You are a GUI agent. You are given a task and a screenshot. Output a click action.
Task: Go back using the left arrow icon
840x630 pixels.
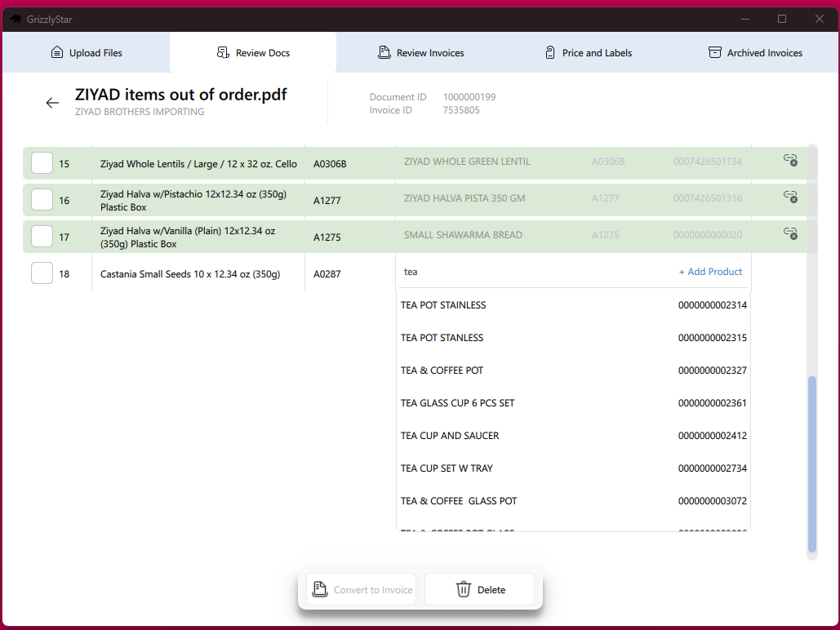pos(52,103)
